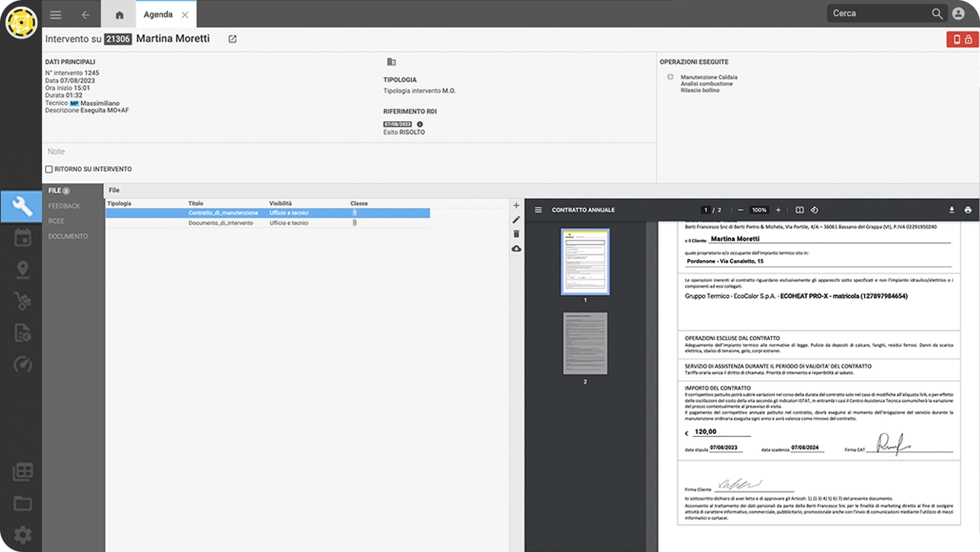Sort by the Classe column header
The height and width of the screenshot is (552, 980).
pos(359,204)
